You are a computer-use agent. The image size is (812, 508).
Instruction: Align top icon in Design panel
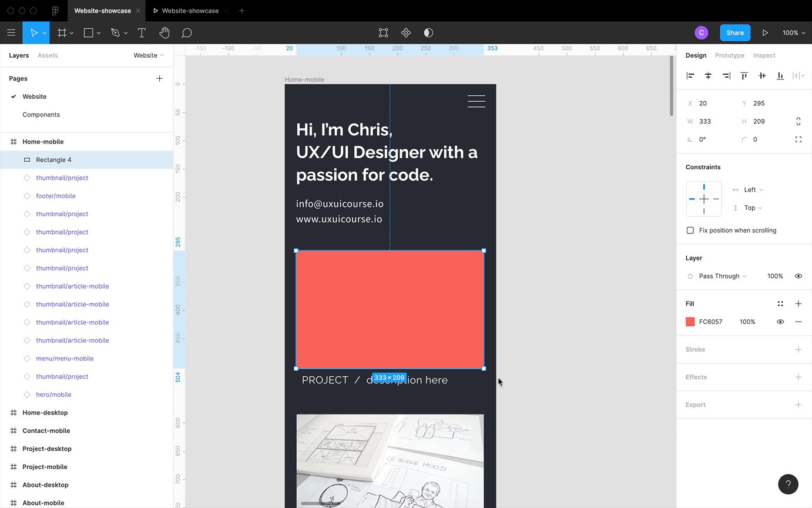click(x=744, y=75)
